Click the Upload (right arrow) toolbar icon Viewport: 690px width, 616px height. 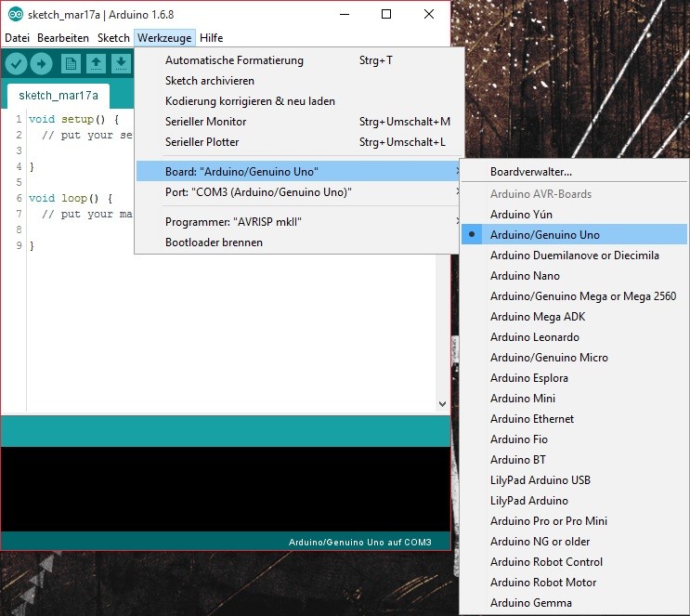[x=42, y=64]
